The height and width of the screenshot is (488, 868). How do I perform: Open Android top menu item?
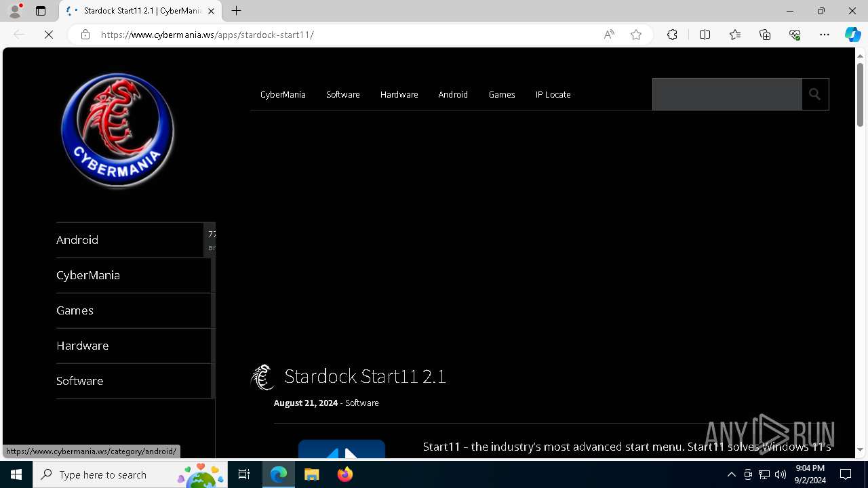[x=453, y=94]
